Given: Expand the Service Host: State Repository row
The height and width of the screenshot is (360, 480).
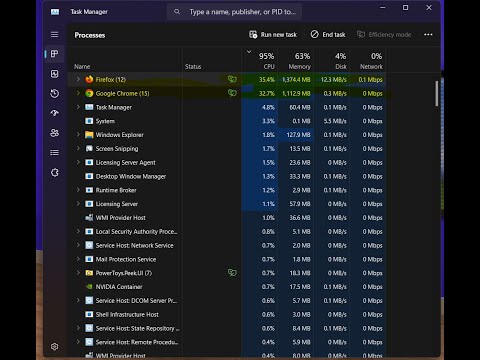Looking at the screenshot, I should (78, 328).
